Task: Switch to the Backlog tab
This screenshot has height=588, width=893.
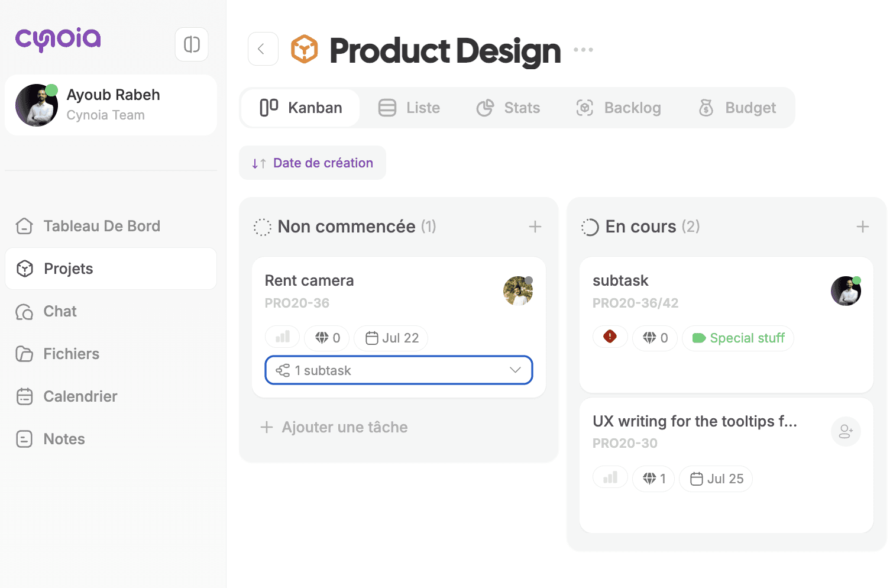Action: [x=619, y=108]
